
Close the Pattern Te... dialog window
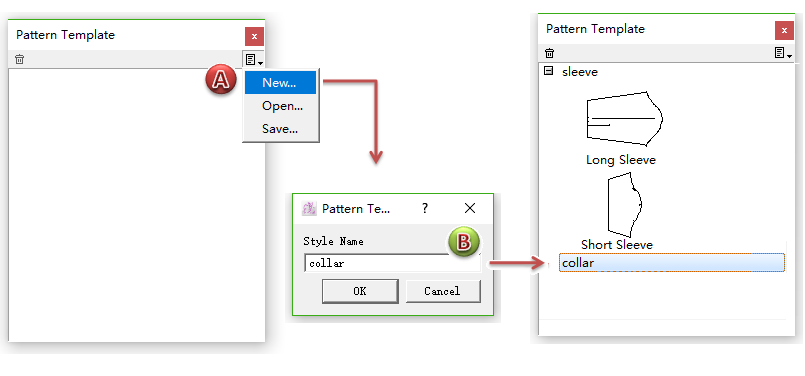coord(470,208)
